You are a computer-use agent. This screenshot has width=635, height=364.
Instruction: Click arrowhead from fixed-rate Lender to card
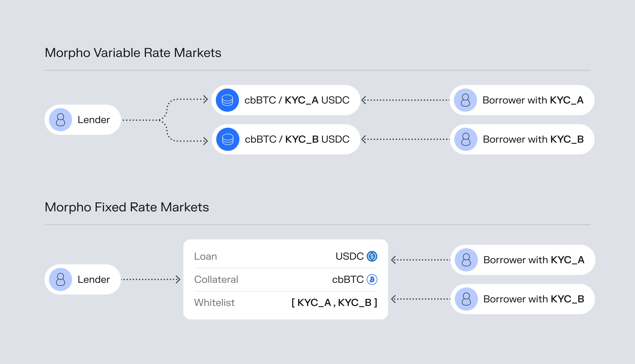(178, 279)
